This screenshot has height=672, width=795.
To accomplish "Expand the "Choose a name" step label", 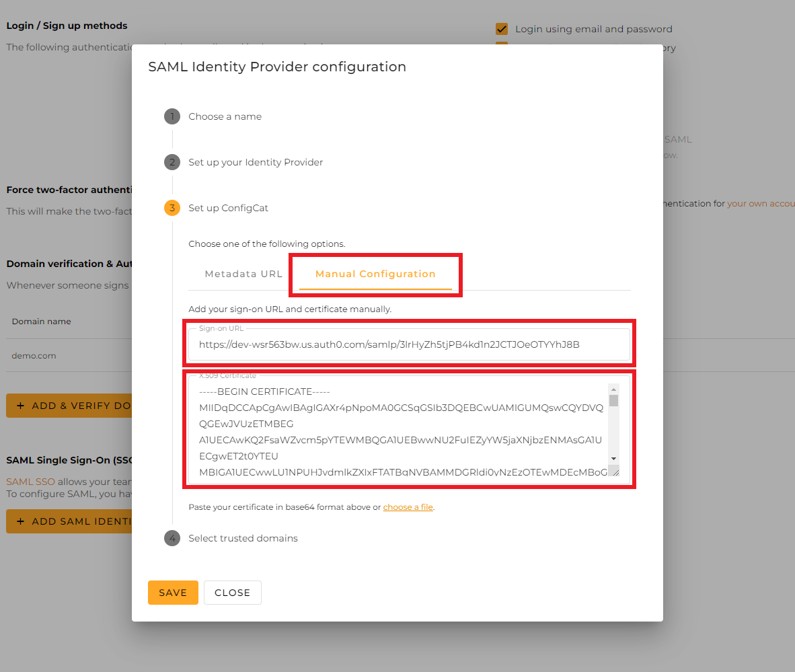I will [225, 116].
